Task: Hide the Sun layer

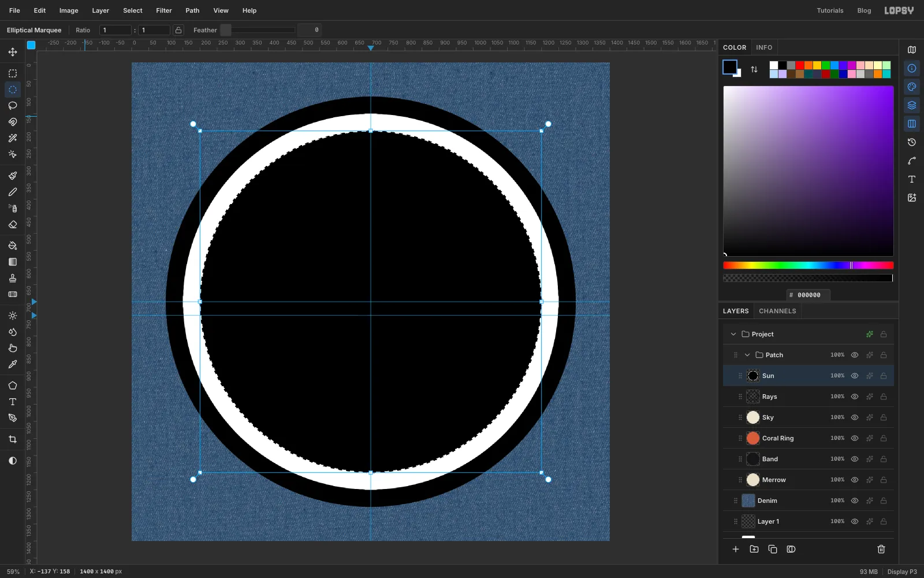Action: [855, 376]
